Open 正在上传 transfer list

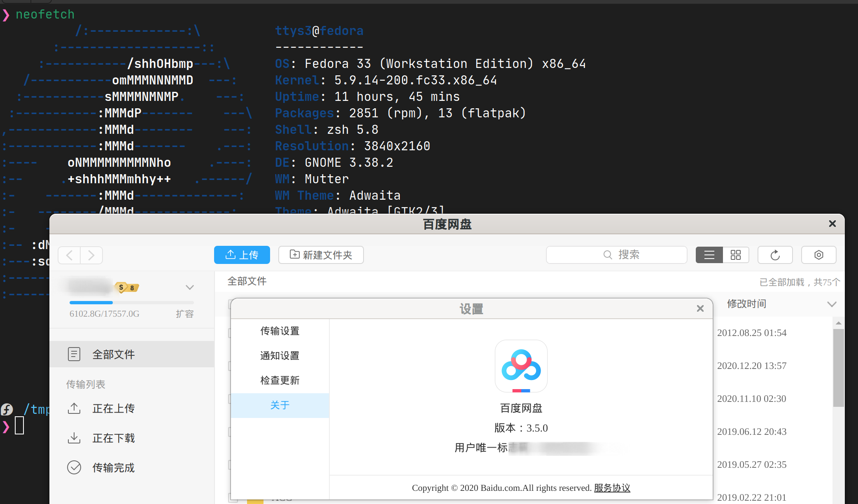[x=114, y=408]
